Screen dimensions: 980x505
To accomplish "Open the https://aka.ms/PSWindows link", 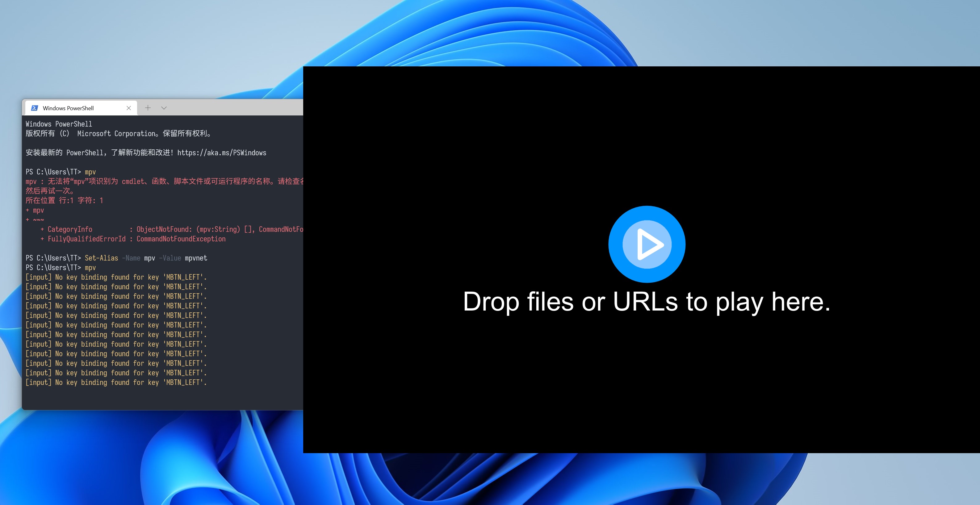I will point(221,153).
